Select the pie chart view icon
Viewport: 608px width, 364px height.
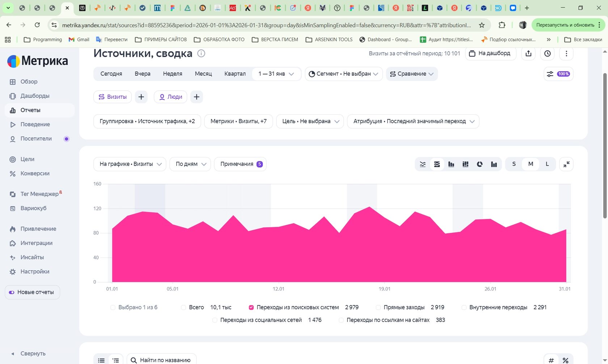click(x=480, y=164)
